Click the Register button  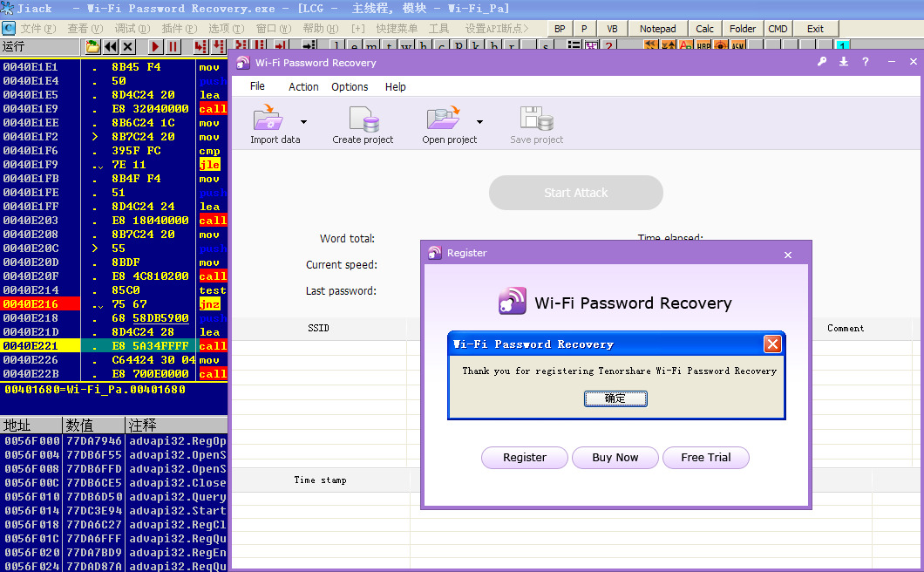tap(525, 458)
